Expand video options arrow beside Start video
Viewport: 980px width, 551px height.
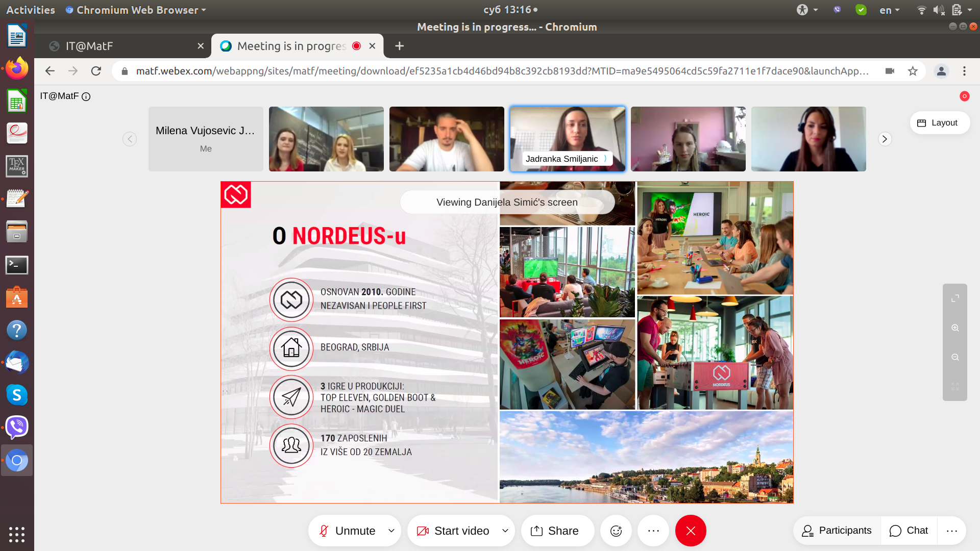(x=505, y=531)
